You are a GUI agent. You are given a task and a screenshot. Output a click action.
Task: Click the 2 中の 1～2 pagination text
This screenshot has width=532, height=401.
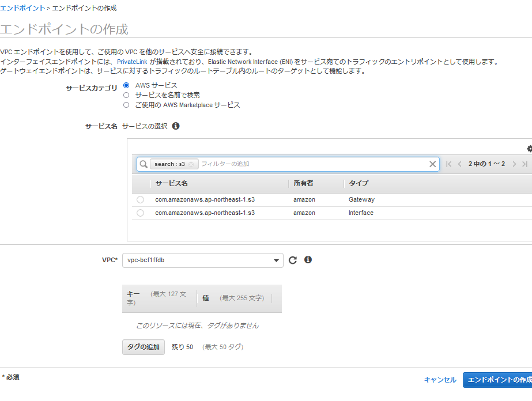pos(486,164)
